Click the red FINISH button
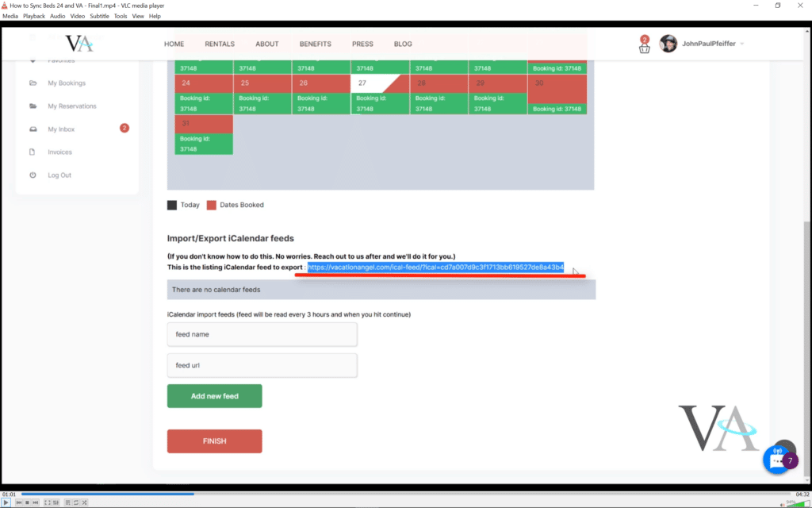This screenshot has height=508, width=812. pyautogui.click(x=214, y=441)
